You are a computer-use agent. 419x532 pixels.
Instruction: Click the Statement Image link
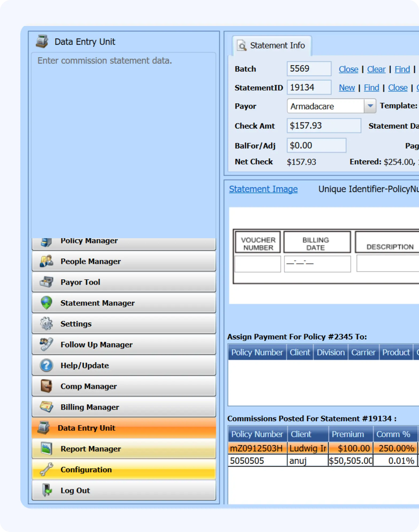coord(263,189)
